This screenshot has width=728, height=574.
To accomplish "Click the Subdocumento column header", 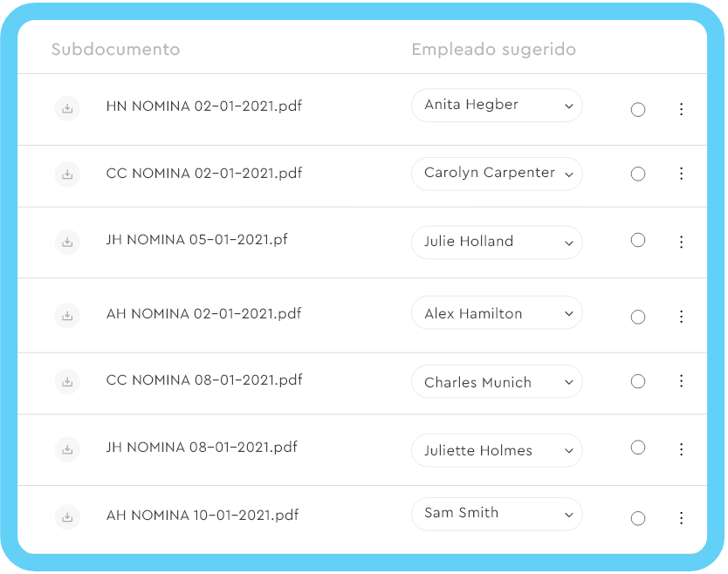I will (115, 49).
